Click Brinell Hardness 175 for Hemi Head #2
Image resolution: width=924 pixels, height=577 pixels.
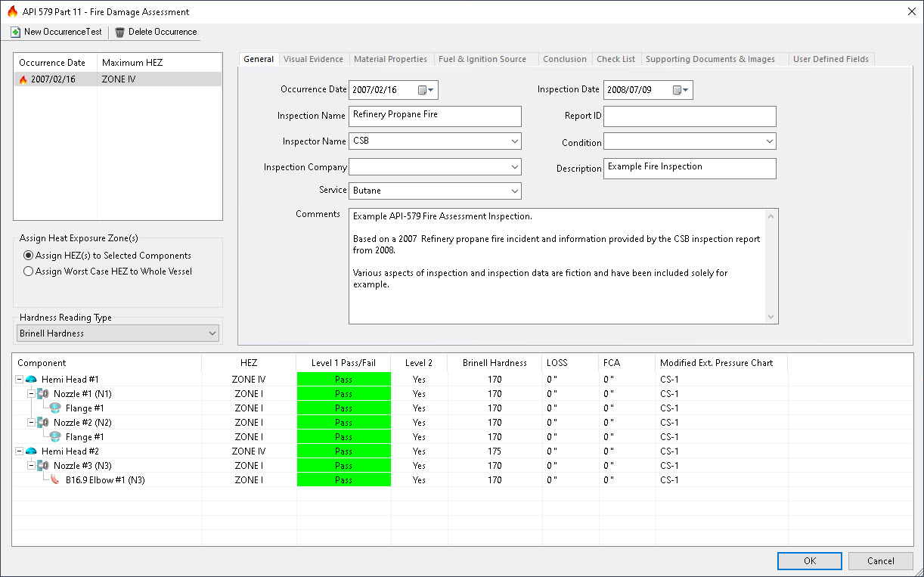point(495,451)
